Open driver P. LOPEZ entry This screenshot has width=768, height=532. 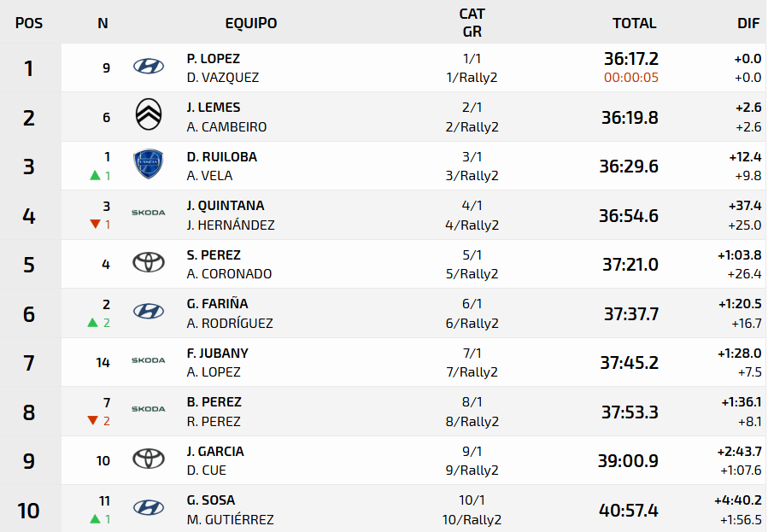click(213, 59)
